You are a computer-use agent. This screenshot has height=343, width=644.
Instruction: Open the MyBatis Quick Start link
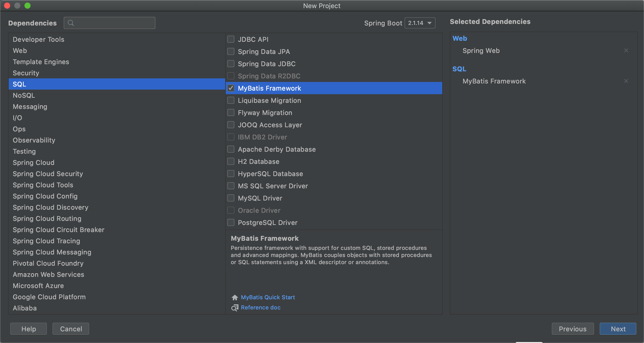click(x=268, y=297)
